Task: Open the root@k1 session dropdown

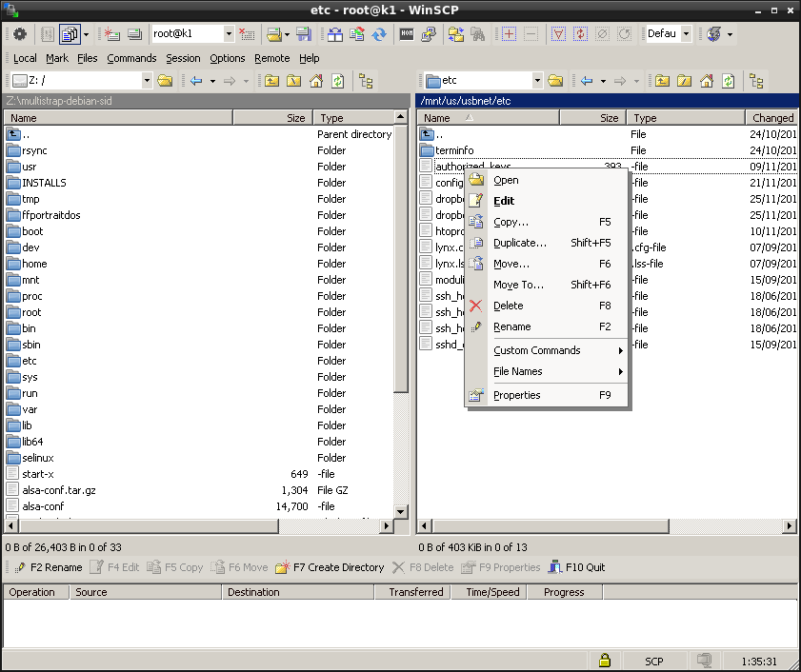Action: tap(229, 34)
